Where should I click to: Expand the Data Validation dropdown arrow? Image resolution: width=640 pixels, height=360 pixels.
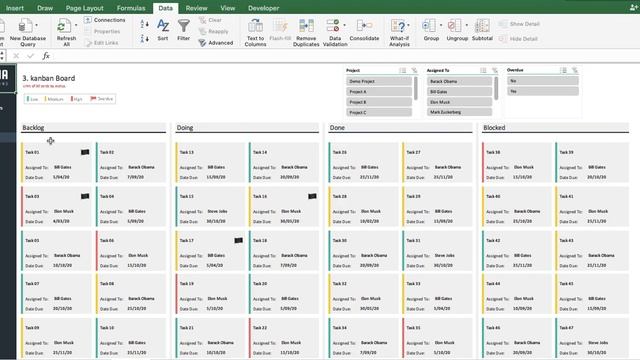click(x=344, y=25)
